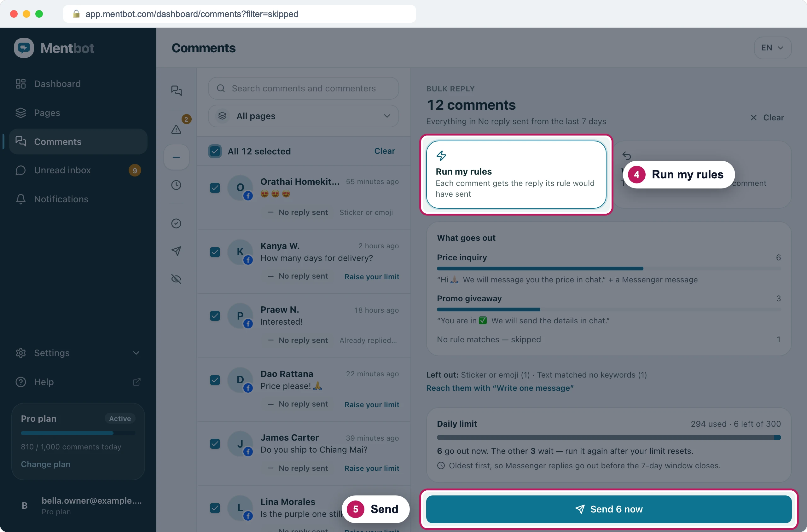Open the hidden eye-slash filter icon
807x532 pixels.
(176, 279)
